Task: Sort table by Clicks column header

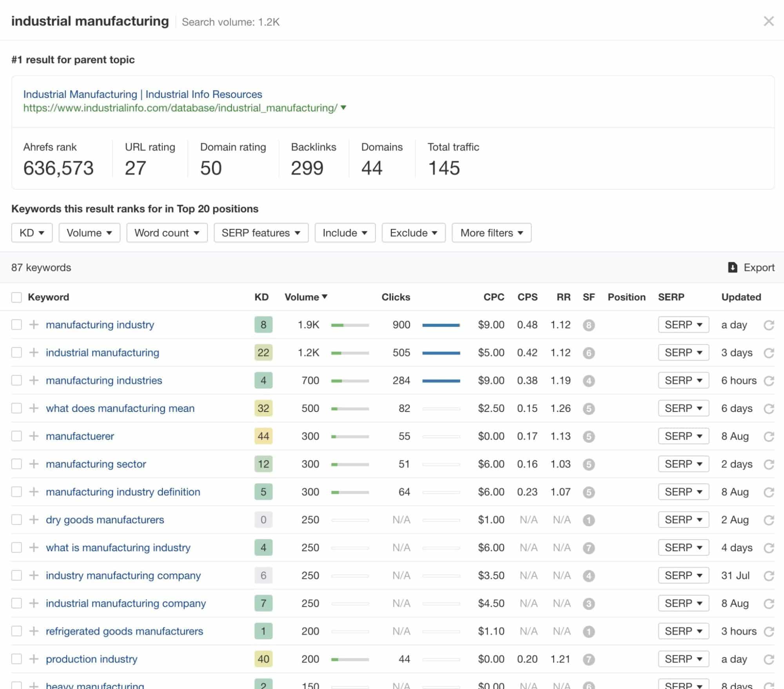Action: click(396, 297)
